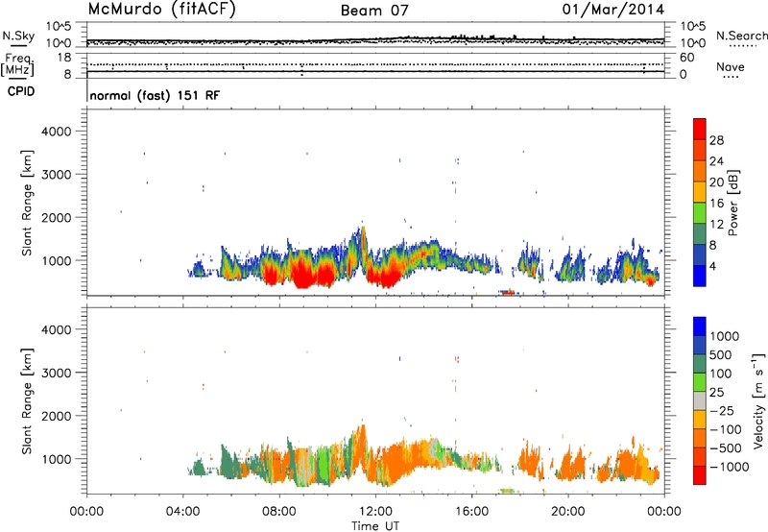Click the 500 label on velocity colorbar
The width and height of the screenshot is (768, 532).
pyautogui.click(x=722, y=355)
